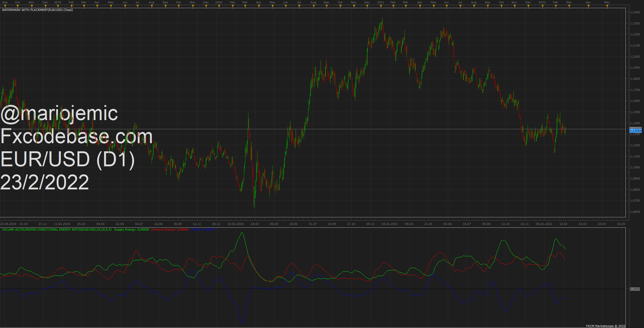The height and width of the screenshot is (328, 644).
Task: Select the 2022 year label on top timeline
Action: coord(542,2)
